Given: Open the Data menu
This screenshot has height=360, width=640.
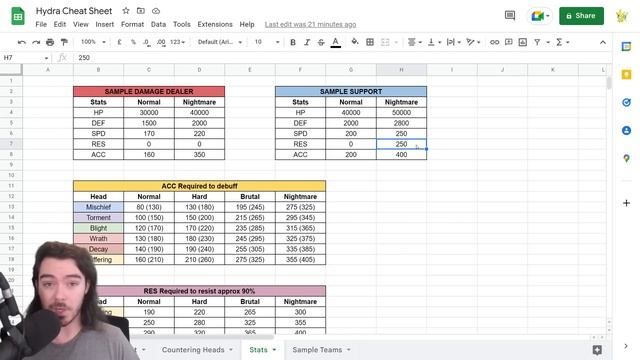Looking at the screenshot, I should [x=158, y=24].
